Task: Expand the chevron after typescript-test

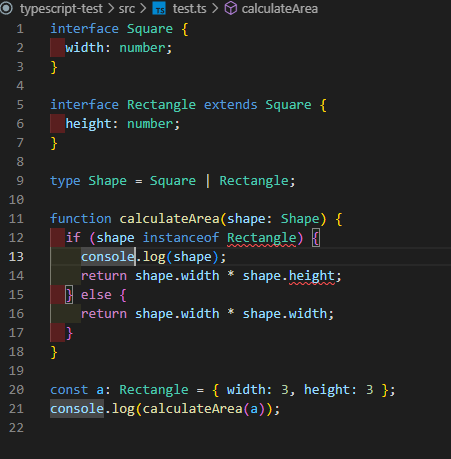Action: (111, 9)
